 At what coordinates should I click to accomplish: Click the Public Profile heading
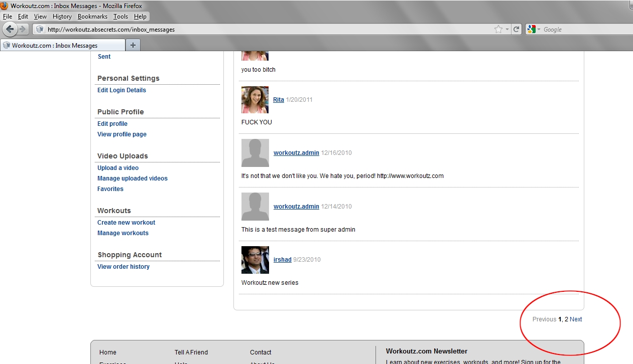click(x=120, y=112)
